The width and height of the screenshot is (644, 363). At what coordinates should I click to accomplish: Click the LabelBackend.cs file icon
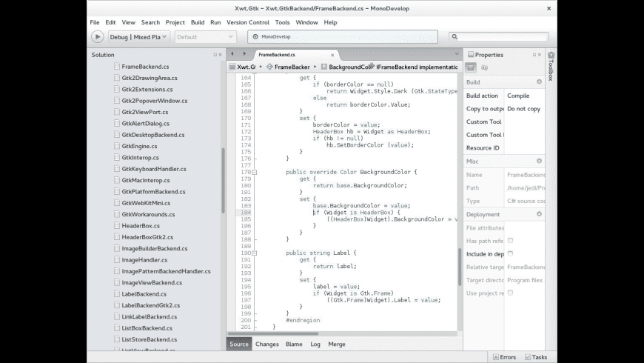point(117,294)
